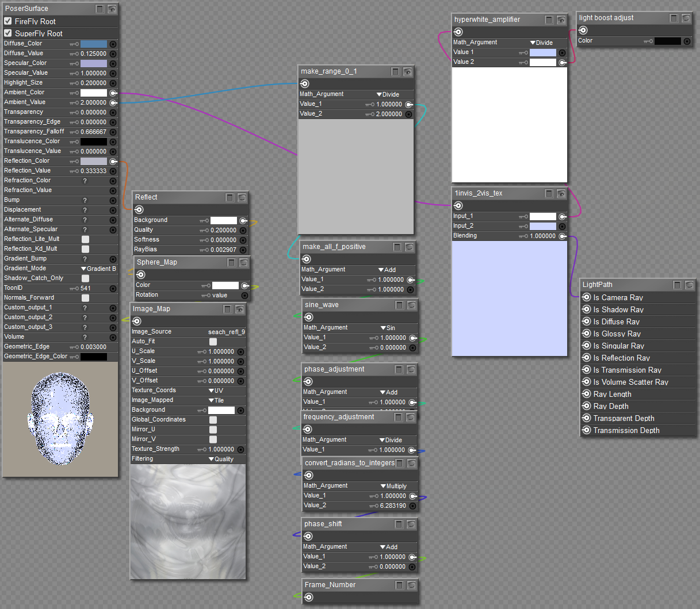Viewport: 700px width, 609px height.
Task: Open hyperwhite_amplifier Math_Argument Divide dropdown
Action: 541,43
